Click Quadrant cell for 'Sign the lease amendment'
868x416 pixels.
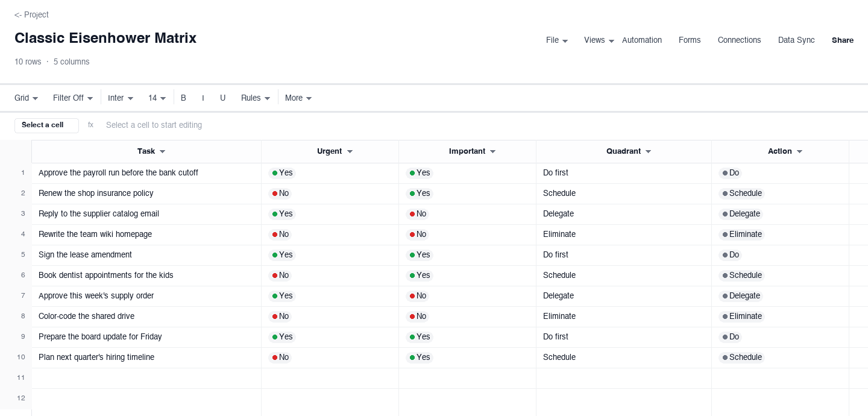(x=624, y=255)
